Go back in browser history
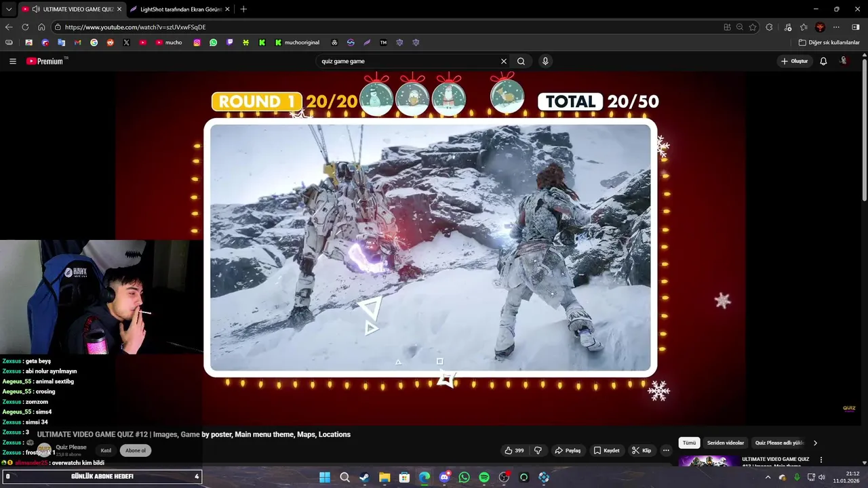Screen dimensions: 868x488 click(9, 27)
